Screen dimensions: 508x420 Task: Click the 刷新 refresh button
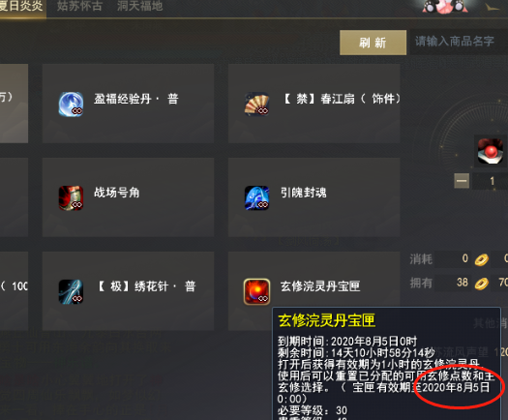click(x=373, y=43)
